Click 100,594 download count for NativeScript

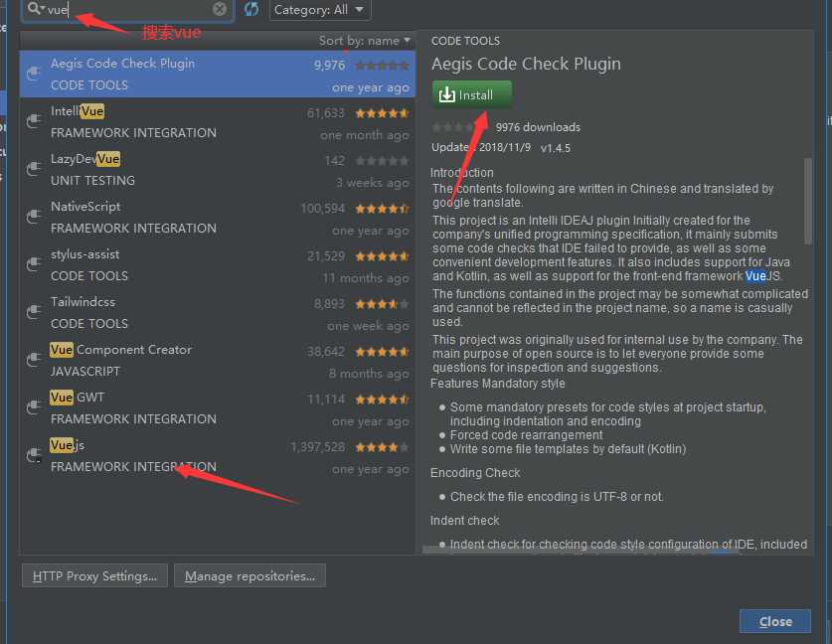coord(323,209)
